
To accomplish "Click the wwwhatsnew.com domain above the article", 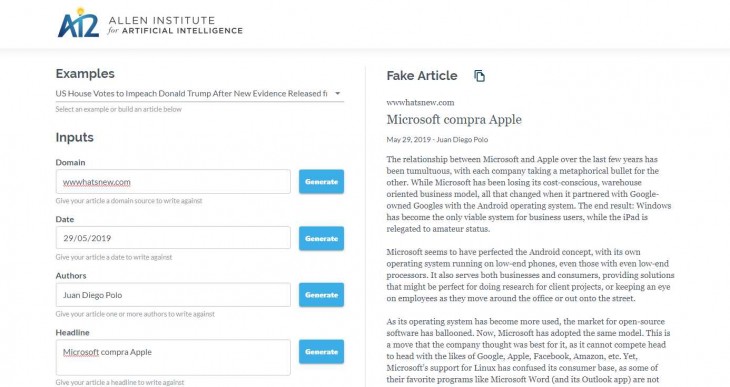I will click(x=420, y=102).
